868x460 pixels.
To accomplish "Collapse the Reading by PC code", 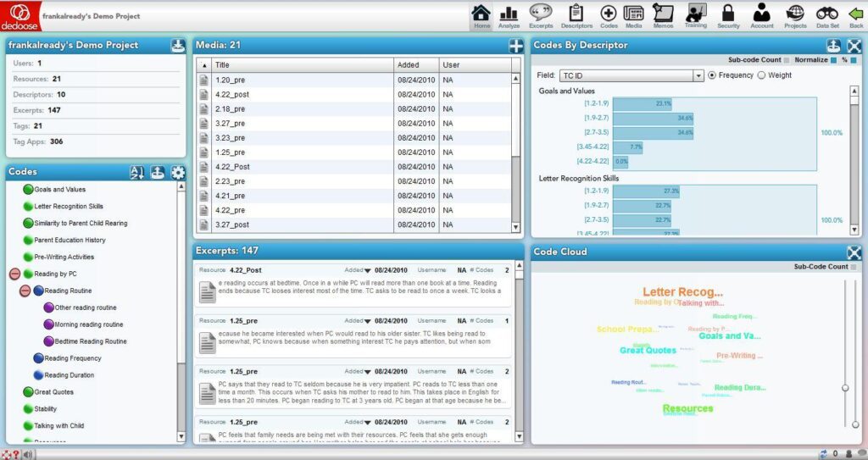I will point(15,274).
